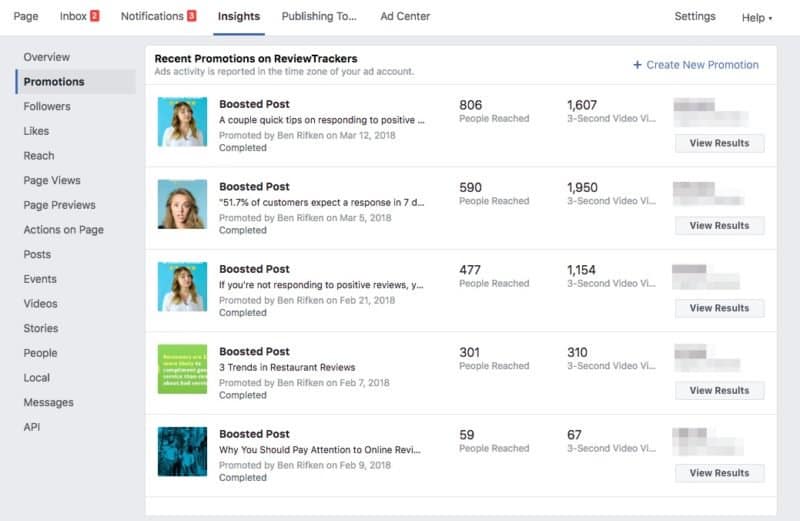Click the 477 People Reached value
The image size is (800, 521).
(470, 270)
